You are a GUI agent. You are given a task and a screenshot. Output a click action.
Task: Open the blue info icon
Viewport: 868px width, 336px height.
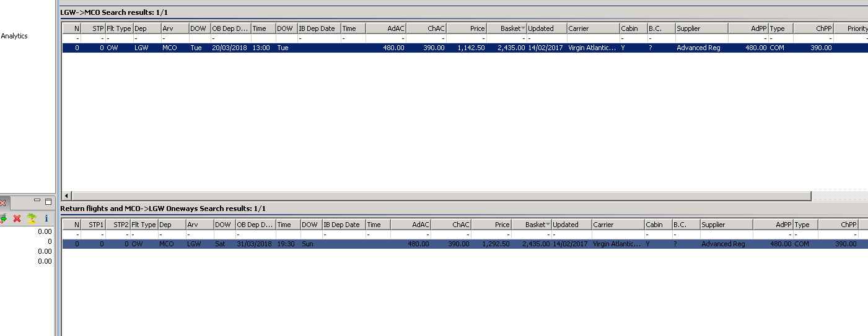coord(46,218)
